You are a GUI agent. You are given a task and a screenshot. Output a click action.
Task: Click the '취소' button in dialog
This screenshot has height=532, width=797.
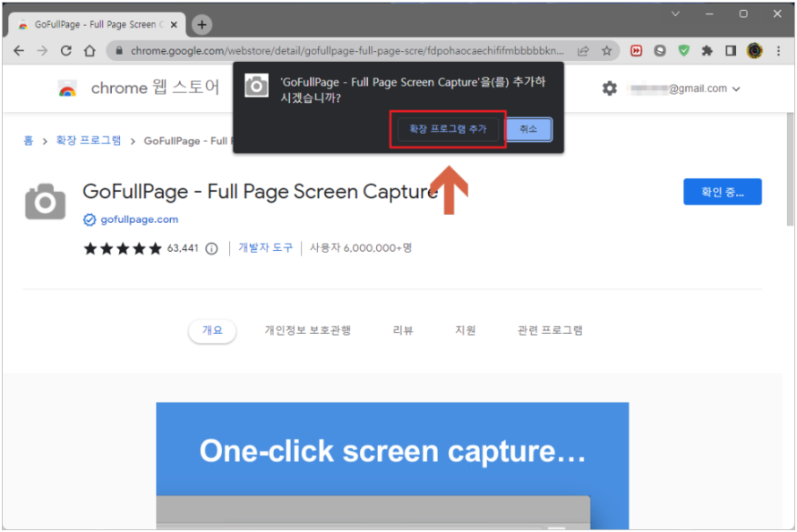(x=528, y=129)
